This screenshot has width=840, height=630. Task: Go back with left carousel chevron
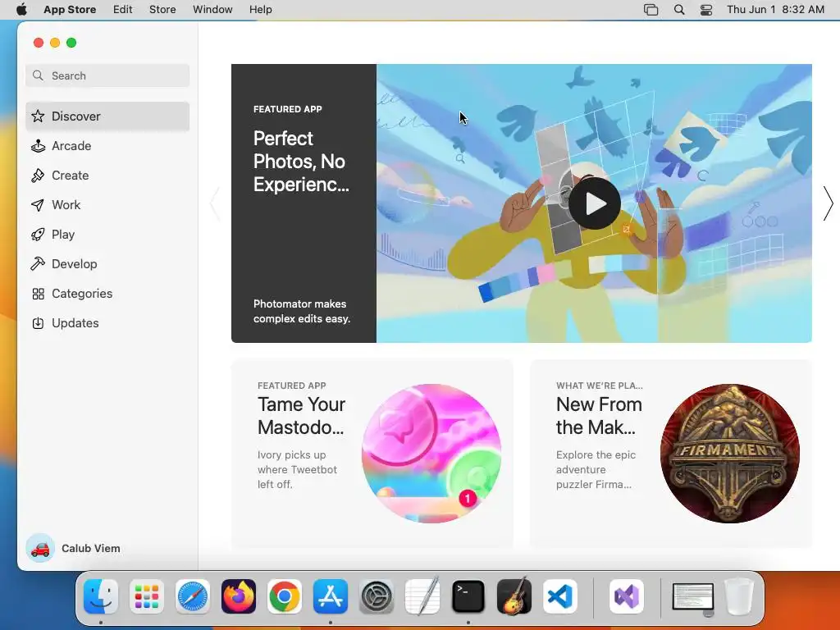pos(216,203)
